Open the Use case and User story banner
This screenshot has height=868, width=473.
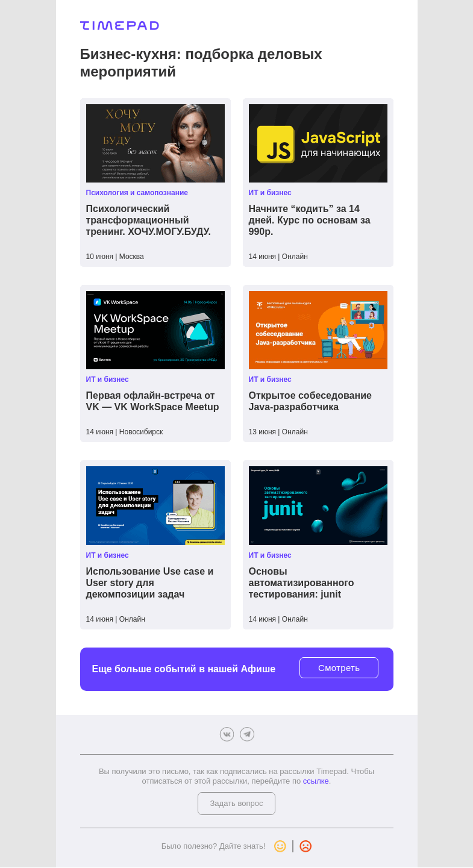tap(155, 505)
